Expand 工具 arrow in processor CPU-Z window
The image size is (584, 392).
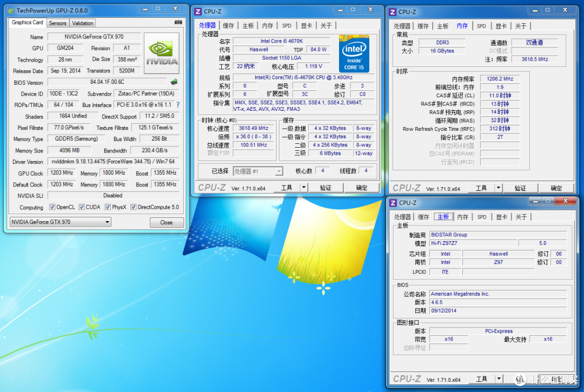point(304,188)
